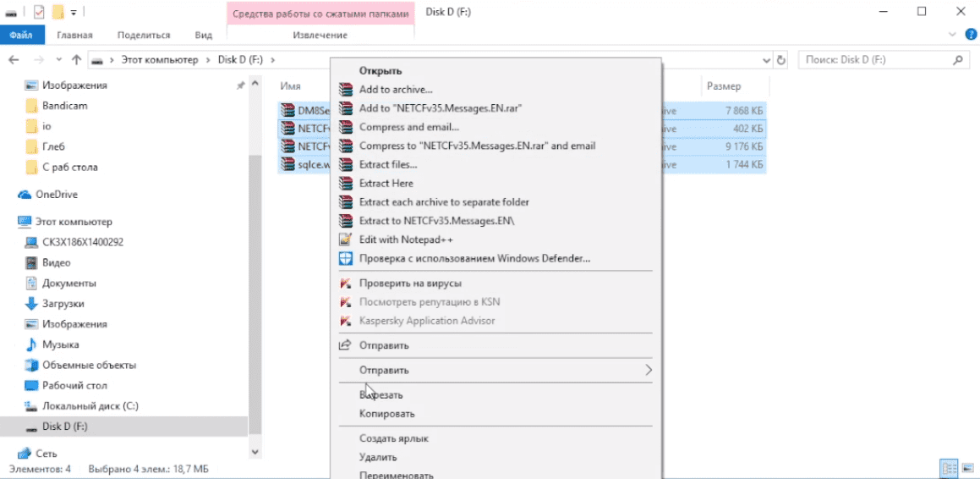Open Help question mark icon
The width and height of the screenshot is (980, 479).
[971, 35]
